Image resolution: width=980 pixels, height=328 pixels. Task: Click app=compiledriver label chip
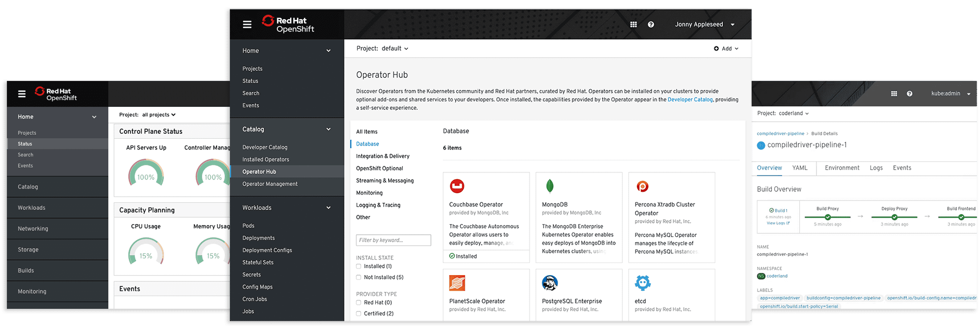[x=780, y=298]
